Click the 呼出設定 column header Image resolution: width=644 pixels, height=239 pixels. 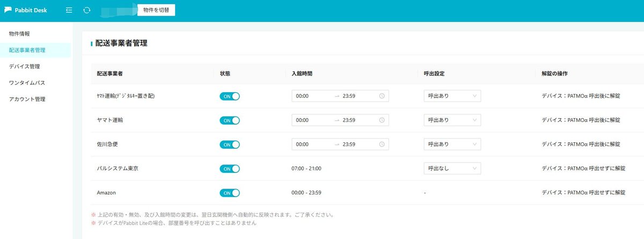[434, 73]
